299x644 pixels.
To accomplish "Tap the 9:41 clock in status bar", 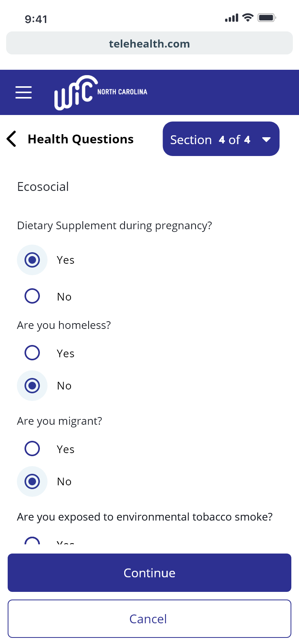I will coord(36,19).
